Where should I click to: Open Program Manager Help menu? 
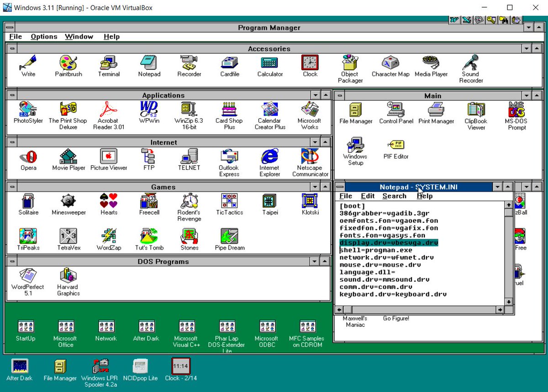click(111, 37)
